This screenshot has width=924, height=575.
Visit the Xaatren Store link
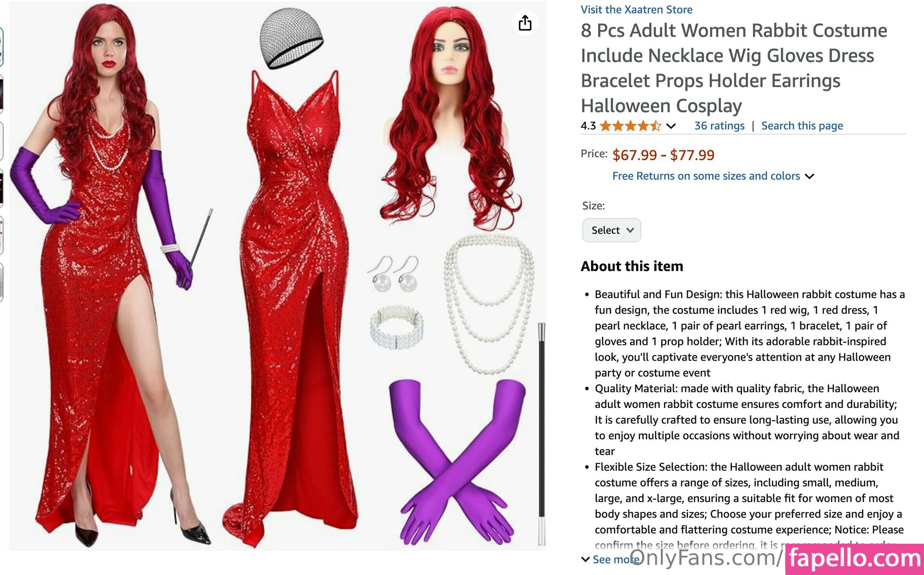[636, 9]
